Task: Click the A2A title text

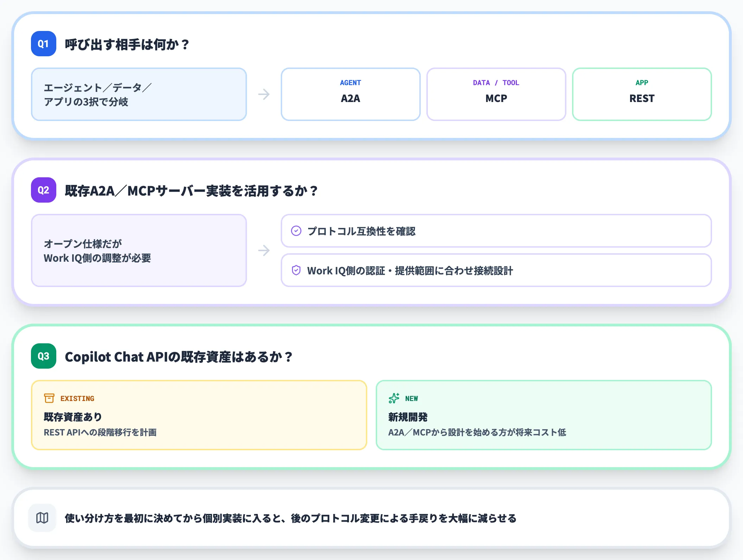Action: coord(350,98)
